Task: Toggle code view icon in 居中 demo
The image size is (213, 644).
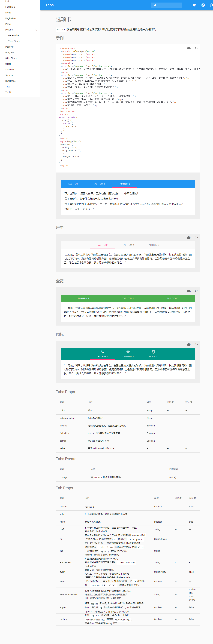Action: pyautogui.click(x=196, y=237)
